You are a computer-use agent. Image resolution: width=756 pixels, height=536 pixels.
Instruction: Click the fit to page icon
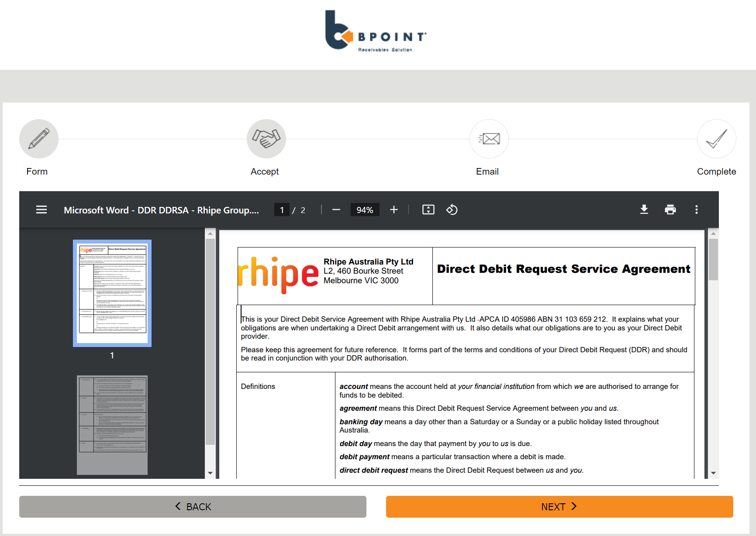[x=428, y=210]
